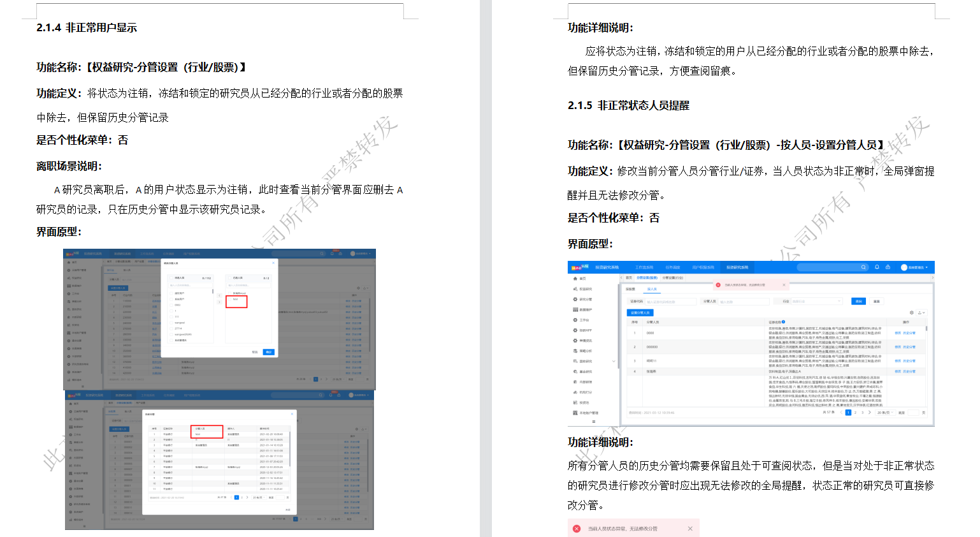
Task: Click lock icon in 2.1.5 prototype header
Action: pos(888,267)
